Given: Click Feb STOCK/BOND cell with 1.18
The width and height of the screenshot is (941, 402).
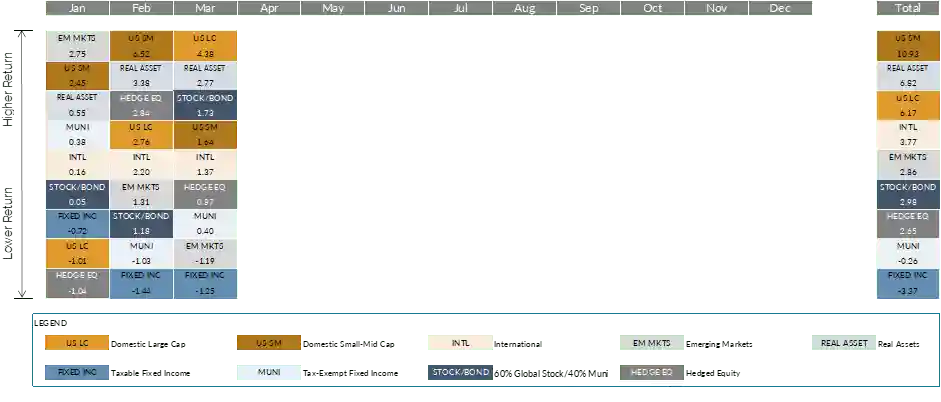Looking at the screenshot, I should [142, 224].
